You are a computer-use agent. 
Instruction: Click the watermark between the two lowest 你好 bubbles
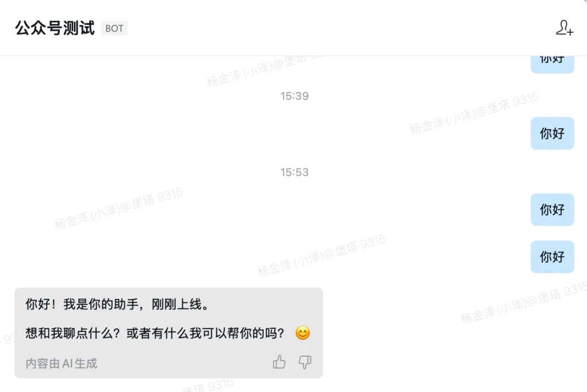click(322, 255)
